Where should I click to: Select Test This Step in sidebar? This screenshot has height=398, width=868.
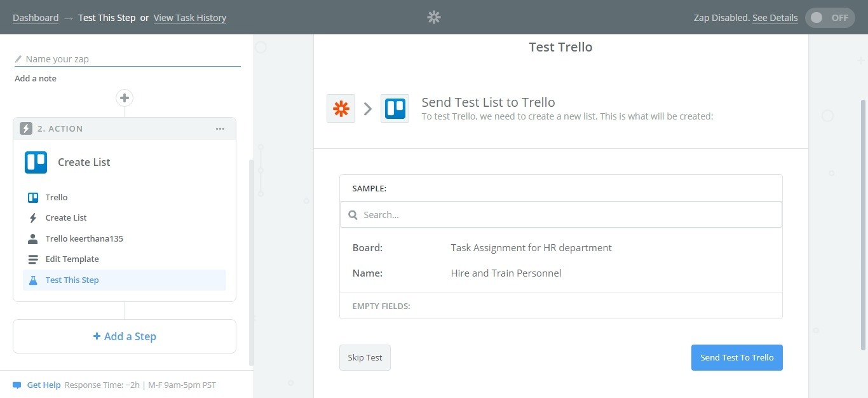coord(125,280)
